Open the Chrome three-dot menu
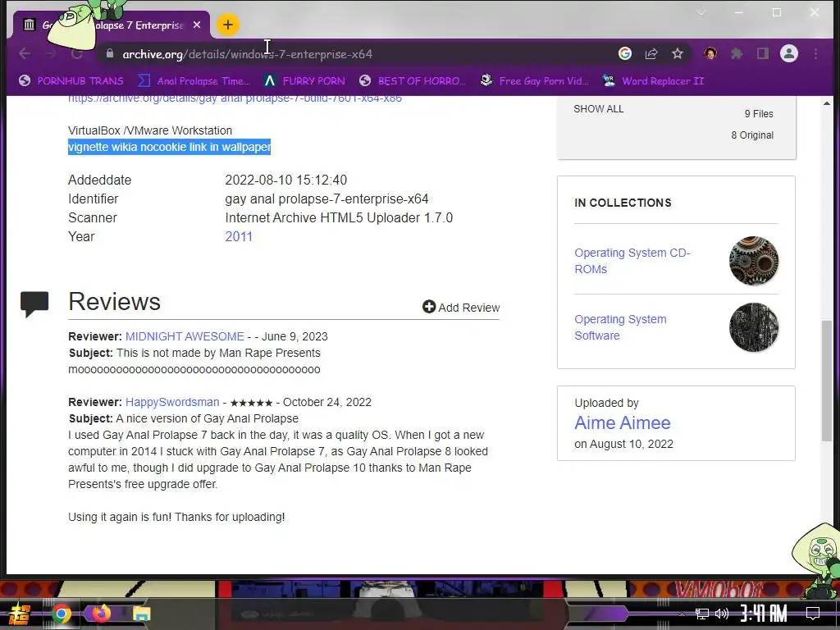 815,53
